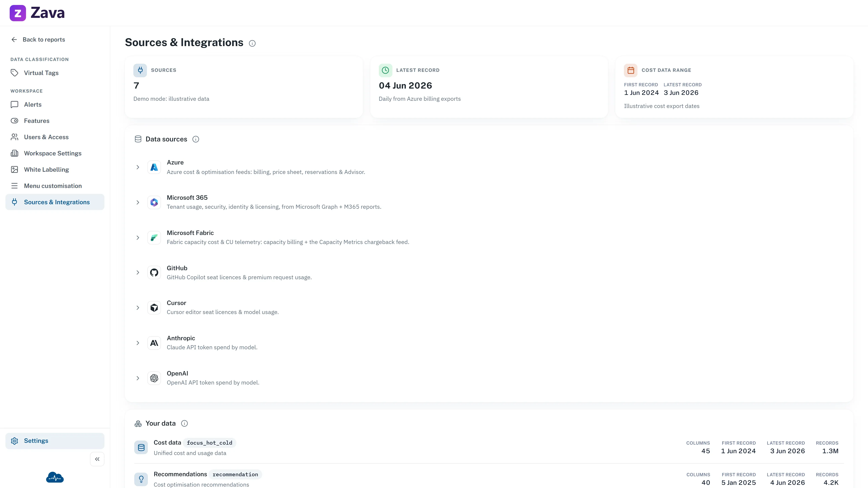Click the Microsoft Fabric logo icon
Image resolution: width=868 pixels, height=488 pixels.
(154, 238)
